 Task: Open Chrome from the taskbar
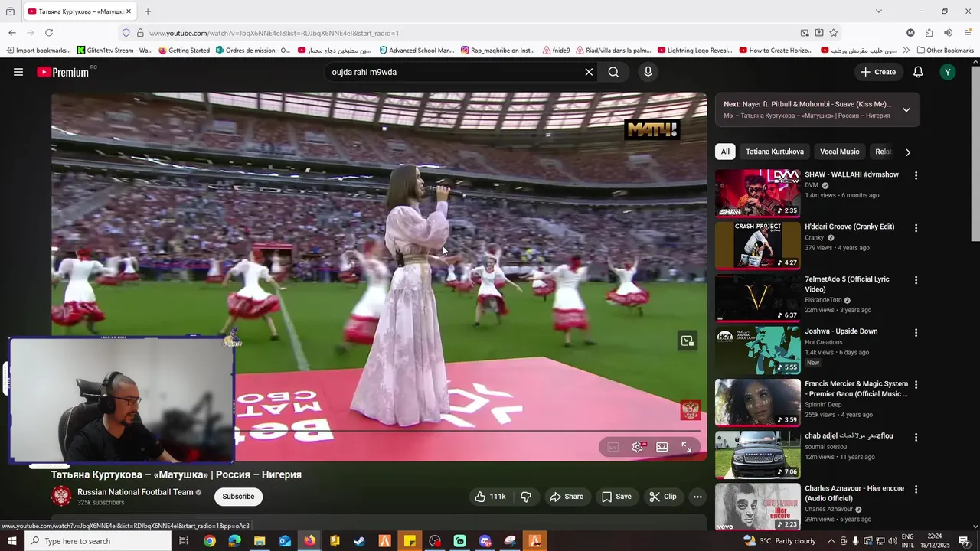point(209,541)
